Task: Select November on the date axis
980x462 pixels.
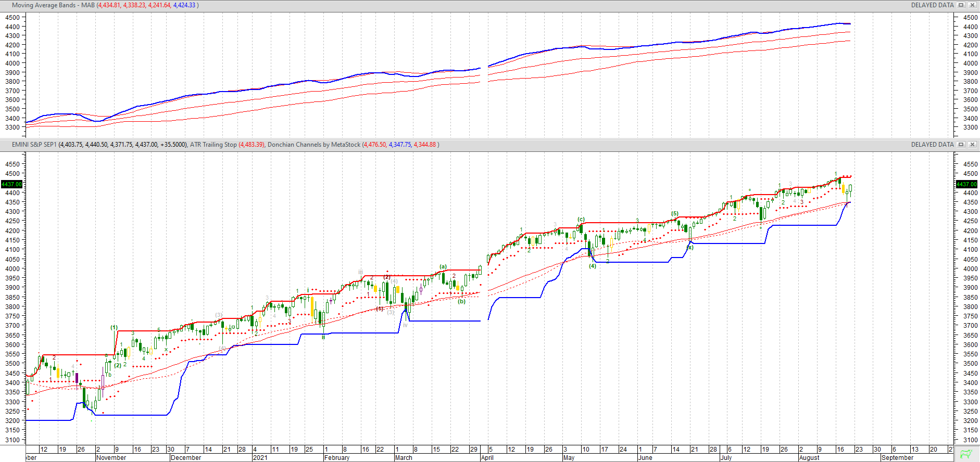Action: 111,458
